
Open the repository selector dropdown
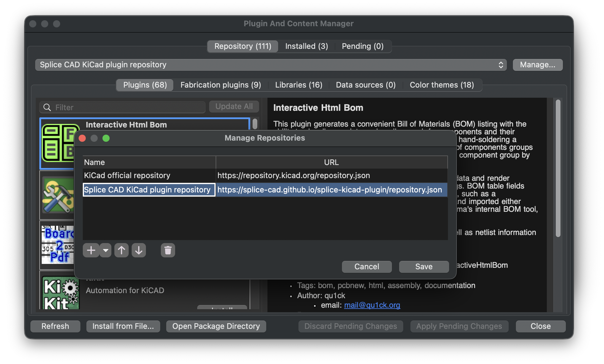point(271,65)
